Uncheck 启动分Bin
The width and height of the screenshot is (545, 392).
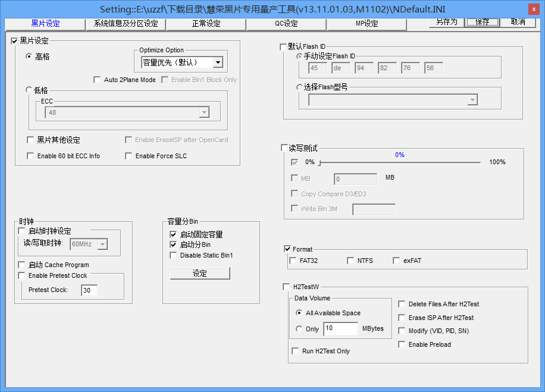pyautogui.click(x=173, y=244)
